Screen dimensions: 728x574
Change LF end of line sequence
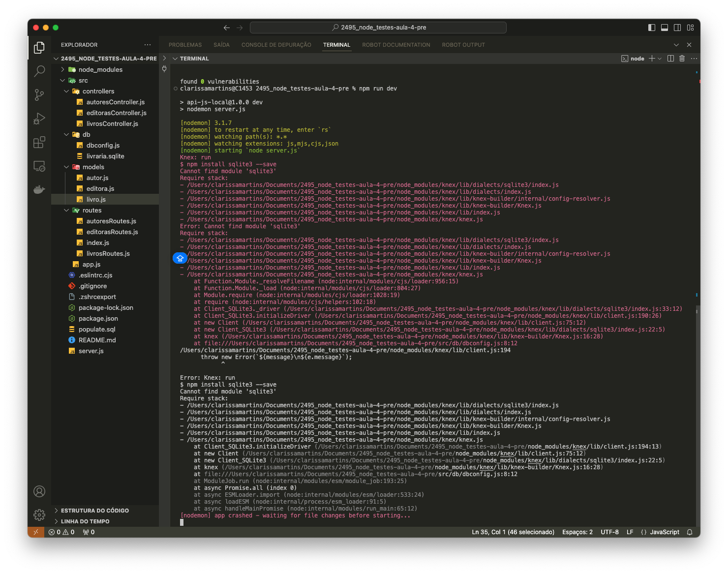point(630,532)
